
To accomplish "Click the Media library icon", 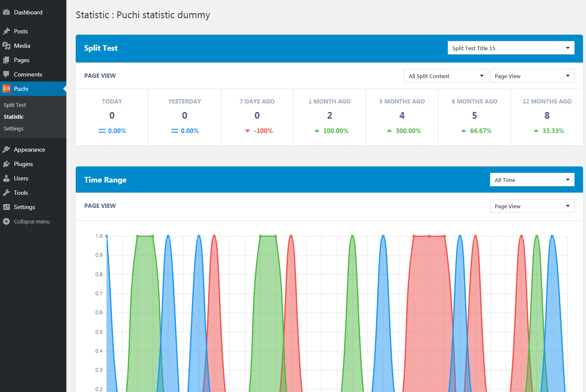I will coord(6,46).
